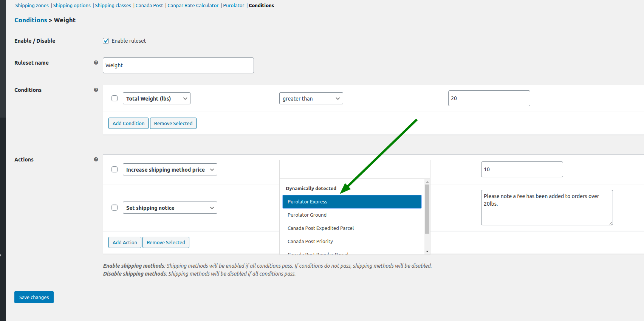Select Canada Post Priority option
The height and width of the screenshot is (321, 644).
pyautogui.click(x=352, y=241)
